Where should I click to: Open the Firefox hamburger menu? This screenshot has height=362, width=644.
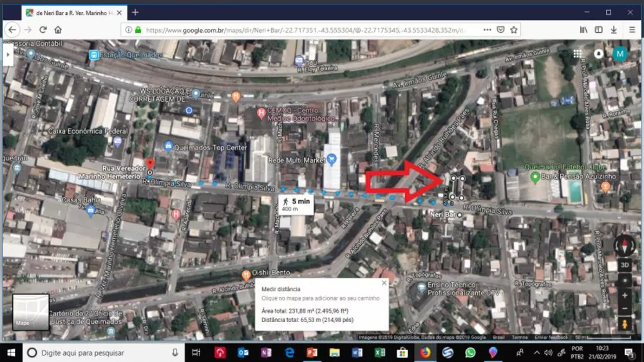pyautogui.click(x=632, y=30)
